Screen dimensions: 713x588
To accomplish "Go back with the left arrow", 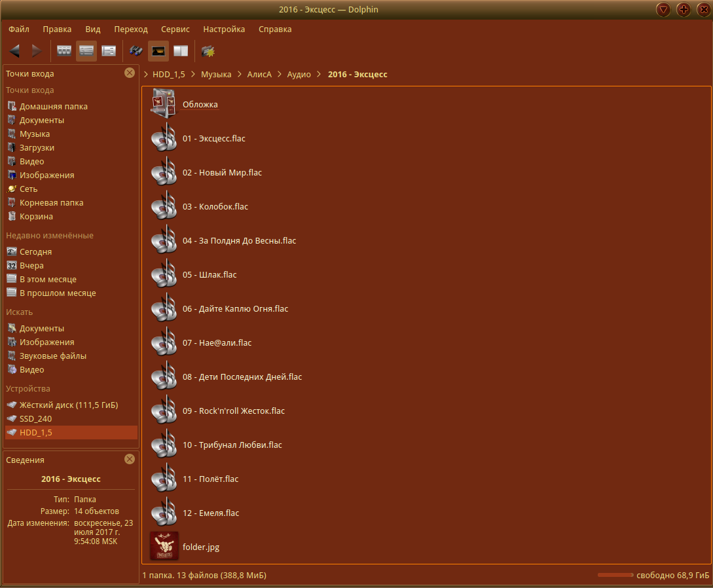I will click(x=14, y=51).
